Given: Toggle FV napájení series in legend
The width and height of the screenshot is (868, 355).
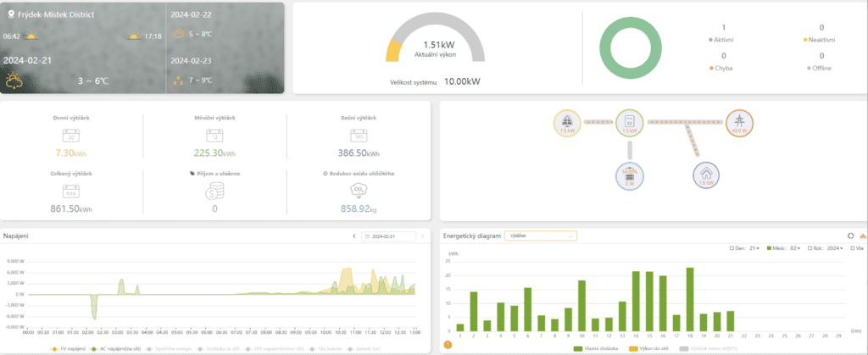Looking at the screenshot, I should click(70, 349).
